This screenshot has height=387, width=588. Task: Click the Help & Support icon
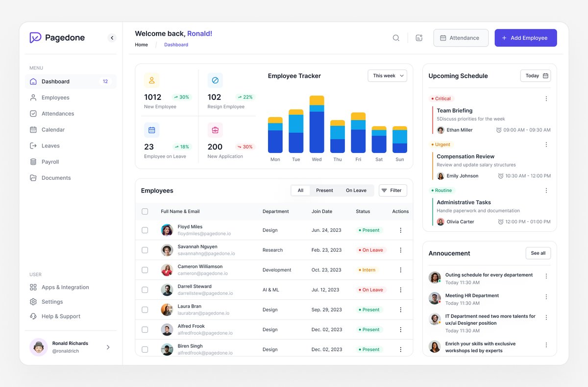[x=34, y=316]
